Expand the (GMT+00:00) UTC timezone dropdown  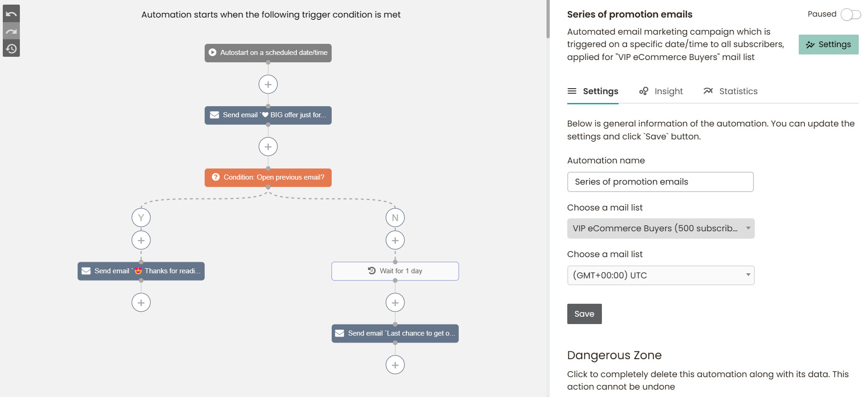pyautogui.click(x=661, y=275)
